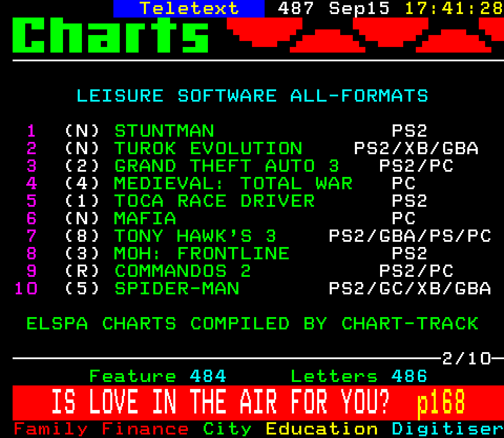504x438 pixels.
Task: Select the green City fastext link
Action: (x=227, y=430)
